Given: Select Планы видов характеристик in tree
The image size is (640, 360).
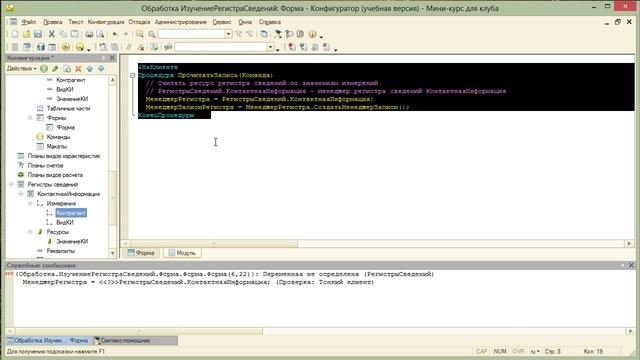Looking at the screenshot, I should (x=64, y=156).
